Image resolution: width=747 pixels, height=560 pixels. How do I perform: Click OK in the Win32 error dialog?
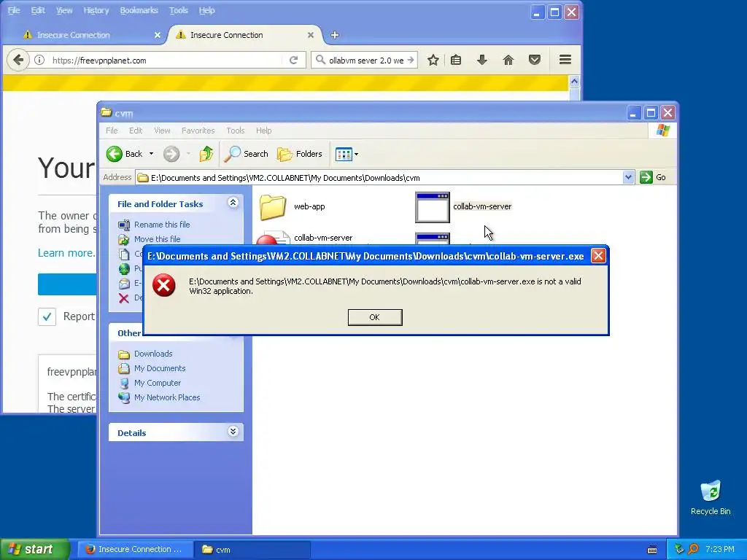coord(375,317)
